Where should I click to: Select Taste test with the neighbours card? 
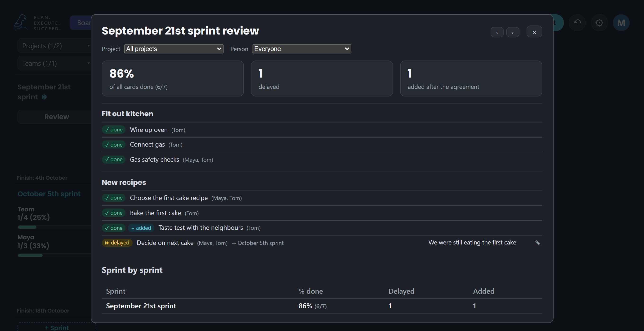coord(322,228)
